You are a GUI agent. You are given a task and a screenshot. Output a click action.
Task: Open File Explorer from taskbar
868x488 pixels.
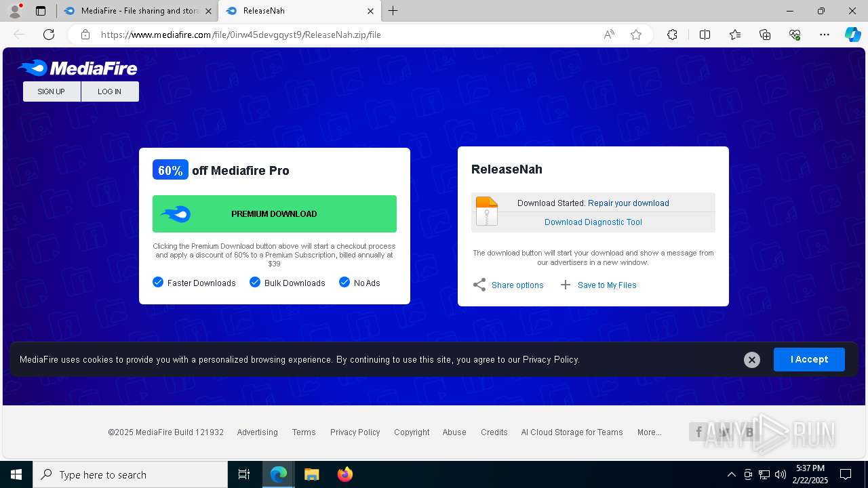(312, 474)
